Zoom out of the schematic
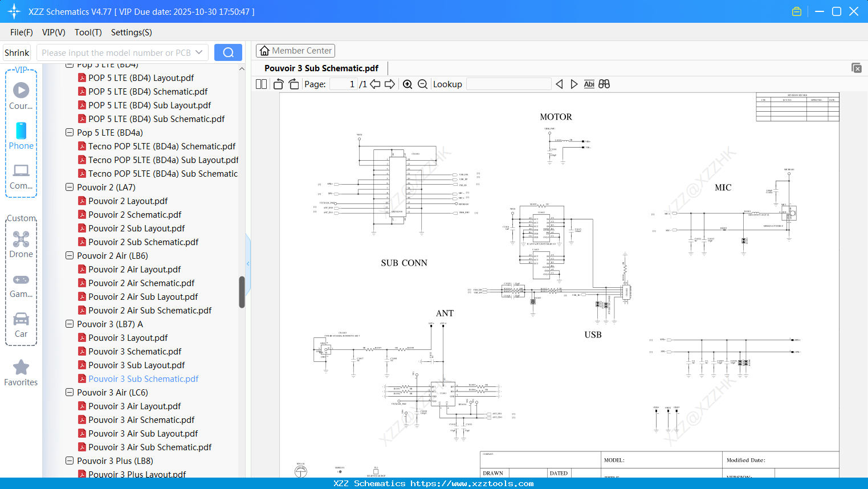This screenshot has height=489, width=868. click(x=422, y=84)
